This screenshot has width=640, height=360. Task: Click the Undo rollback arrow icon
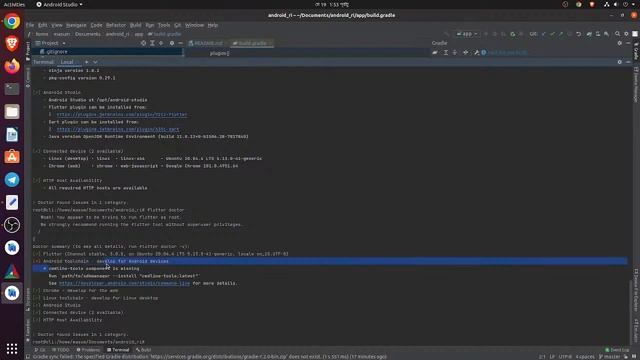click(x=578, y=34)
